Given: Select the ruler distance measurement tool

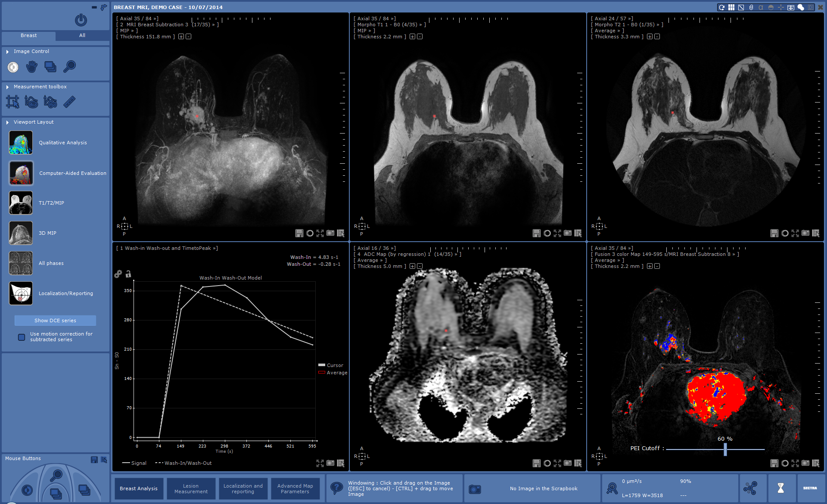Looking at the screenshot, I should point(69,102).
